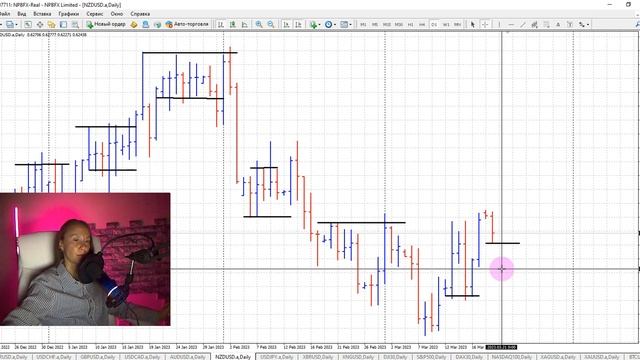
Task: Select the H4 timeframe
Action: [422, 24]
